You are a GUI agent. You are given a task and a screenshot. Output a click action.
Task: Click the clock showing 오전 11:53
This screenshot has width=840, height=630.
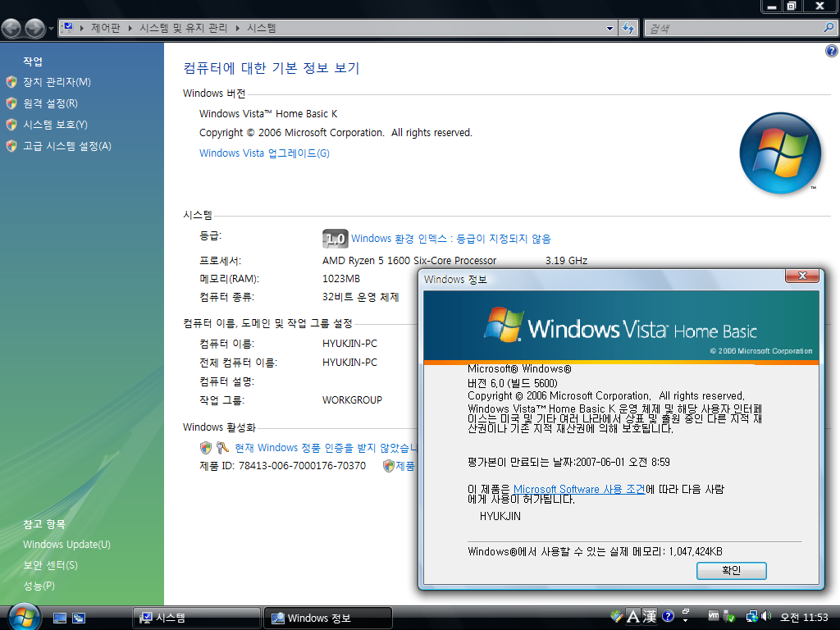[804, 618]
